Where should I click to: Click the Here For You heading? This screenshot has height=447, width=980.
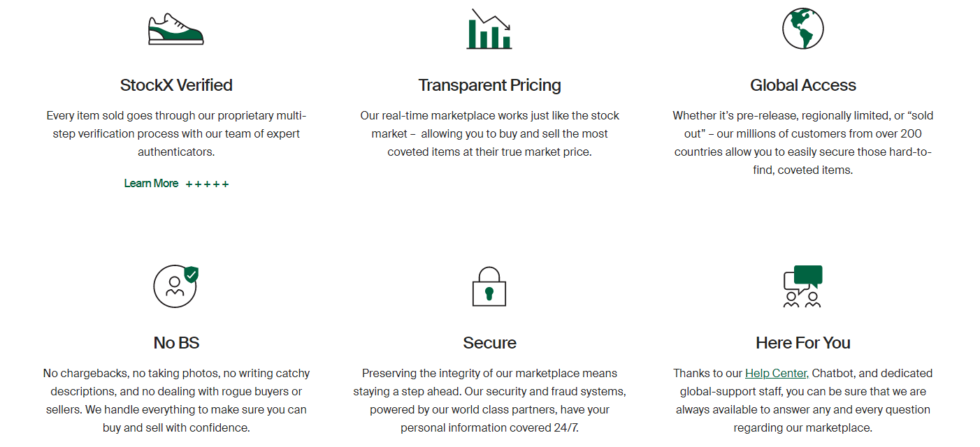803,343
